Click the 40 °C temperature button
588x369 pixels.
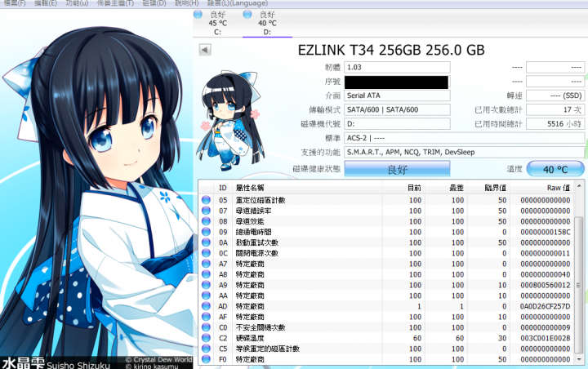pyautogui.click(x=555, y=169)
